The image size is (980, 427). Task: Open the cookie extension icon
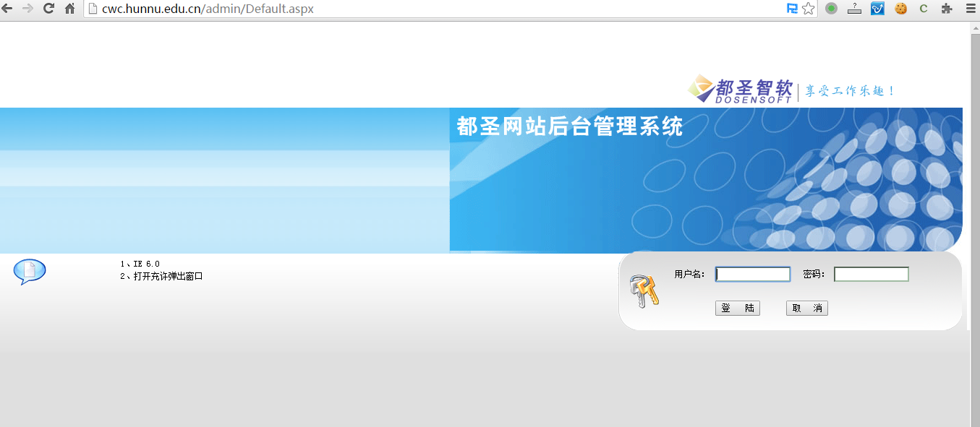point(901,9)
